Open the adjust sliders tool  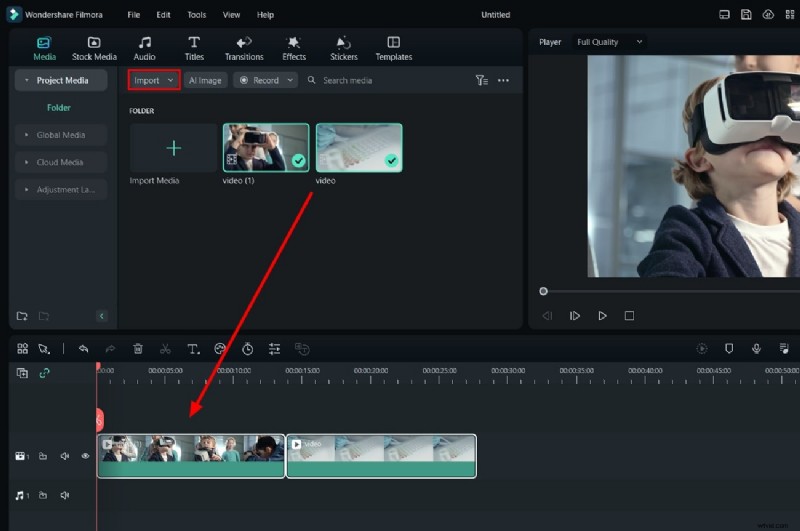[274, 349]
